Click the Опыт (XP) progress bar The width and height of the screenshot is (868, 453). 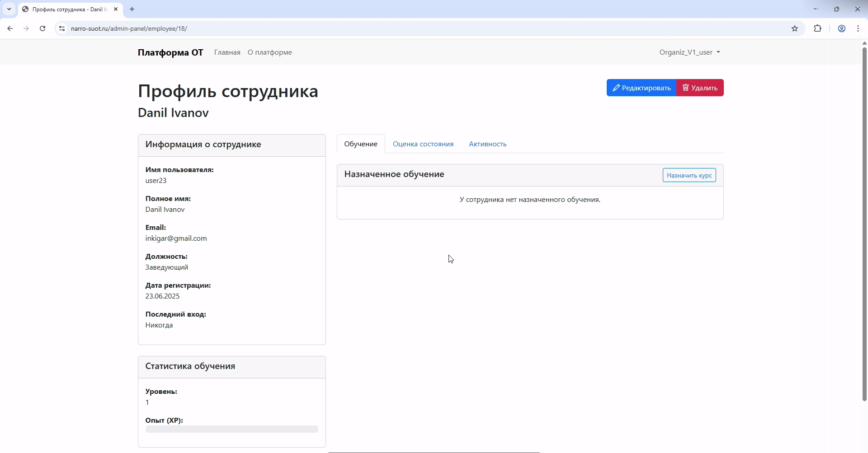(231, 429)
